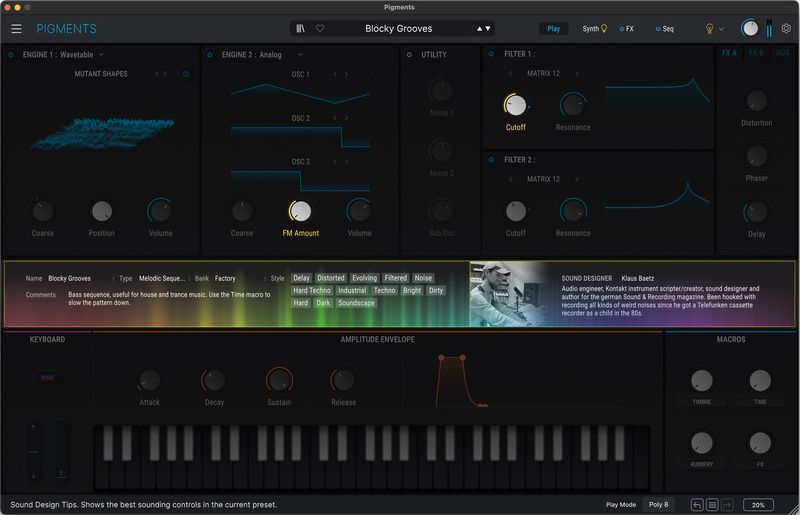Open the Poly 8 play mode dropdown
Image resolution: width=800 pixels, height=515 pixels.
click(659, 504)
